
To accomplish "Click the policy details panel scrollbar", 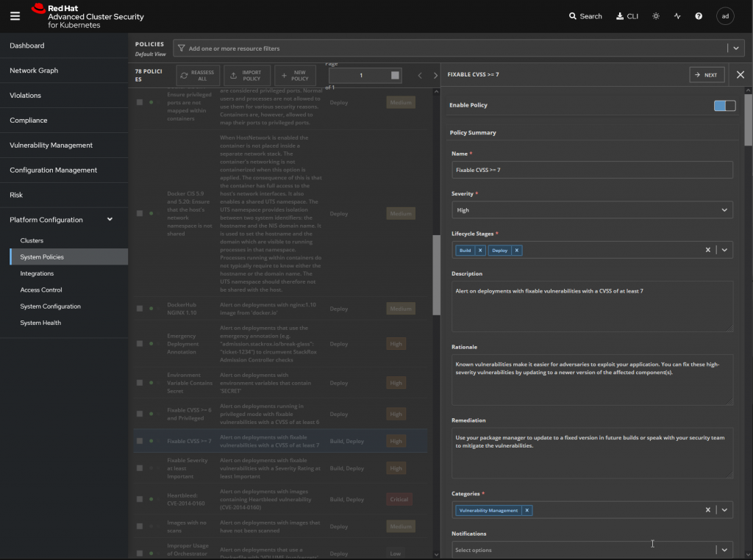I will click(x=748, y=120).
